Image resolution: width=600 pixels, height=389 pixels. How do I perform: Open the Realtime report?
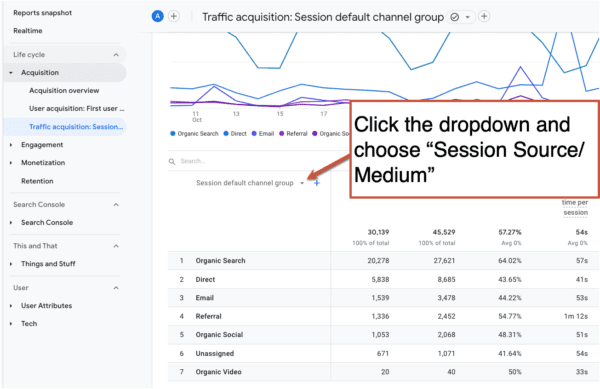tap(28, 31)
